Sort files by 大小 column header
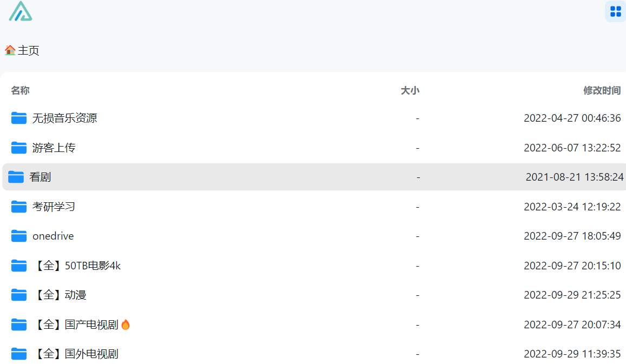Viewport: 626px width, 364px height. [409, 90]
